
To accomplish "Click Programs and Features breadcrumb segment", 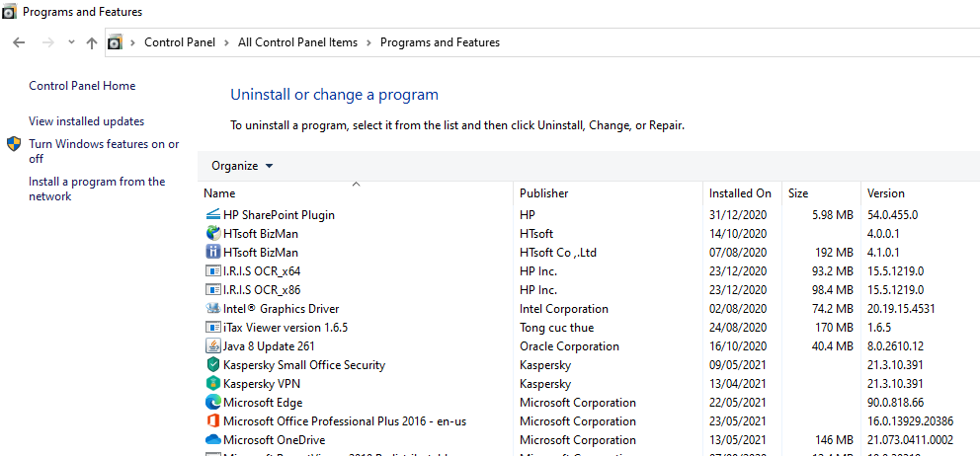I will [440, 42].
